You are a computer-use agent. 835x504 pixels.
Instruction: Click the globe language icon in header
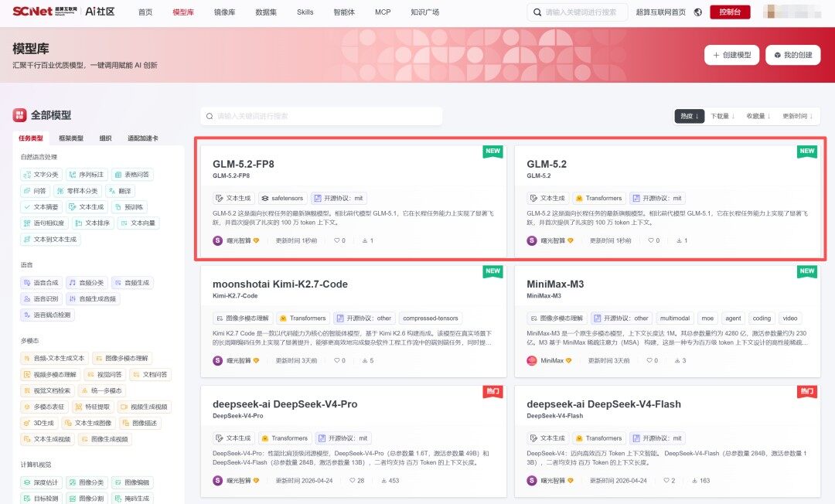tap(697, 12)
